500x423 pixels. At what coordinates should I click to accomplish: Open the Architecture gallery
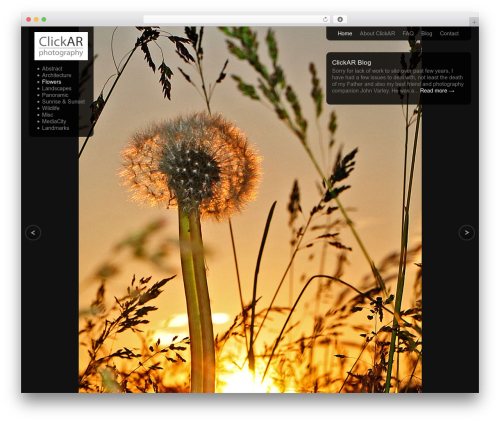(56, 75)
